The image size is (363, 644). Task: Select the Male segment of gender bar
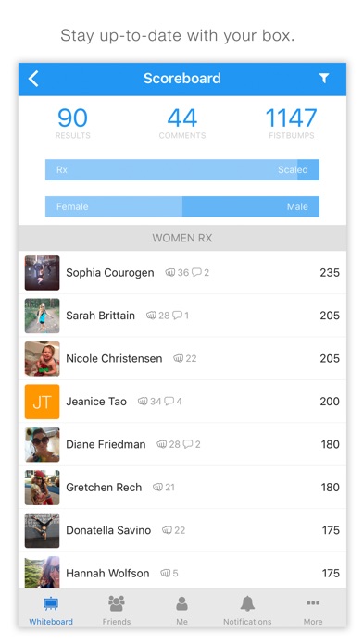[251, 206]
